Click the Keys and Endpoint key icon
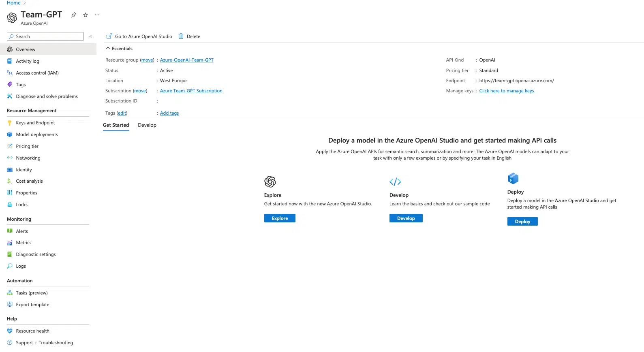This screenshot has height=352, width=644. click(x=10, y=123)
